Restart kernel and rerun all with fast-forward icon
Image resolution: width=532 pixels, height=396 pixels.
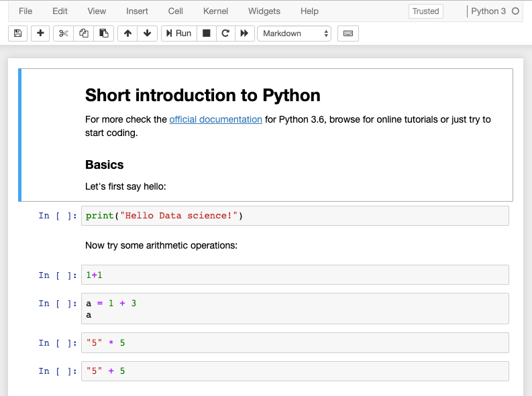(x=244, y=34)
